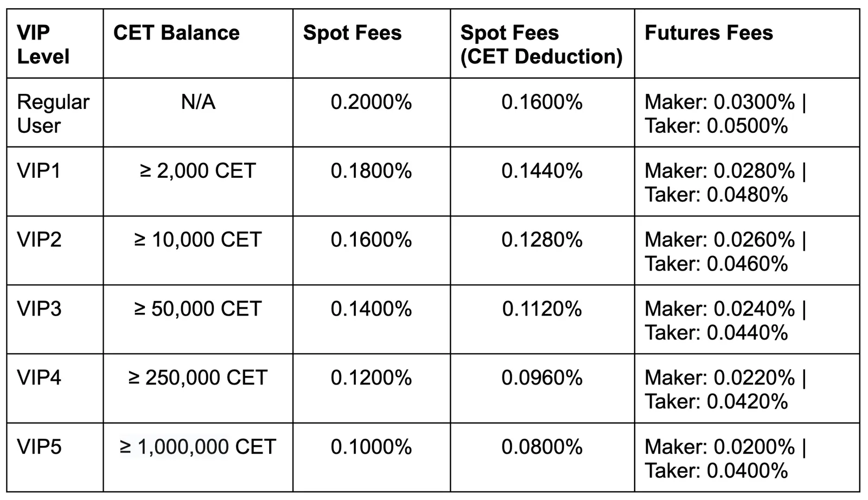Click the VIP1 row label
The height and width of the screenshot is (500, 868).
pos(55,181)
